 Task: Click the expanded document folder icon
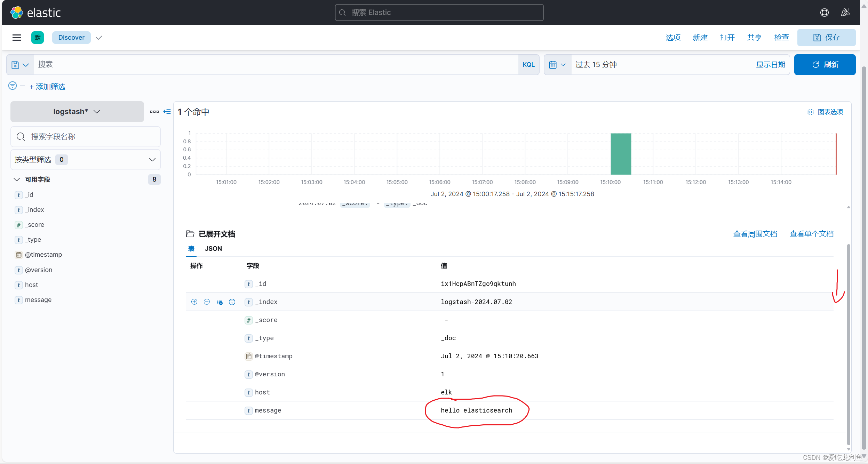[190, 234]
